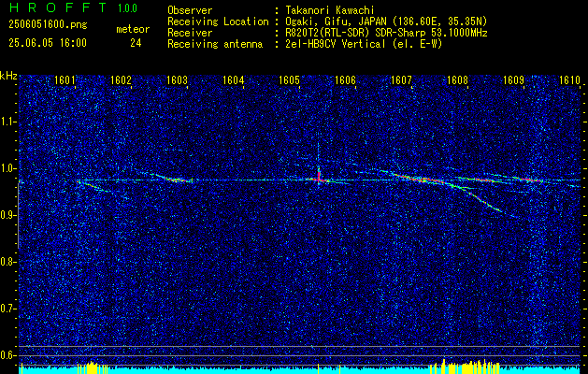Click the Observer field label

[x=190, y=10]
